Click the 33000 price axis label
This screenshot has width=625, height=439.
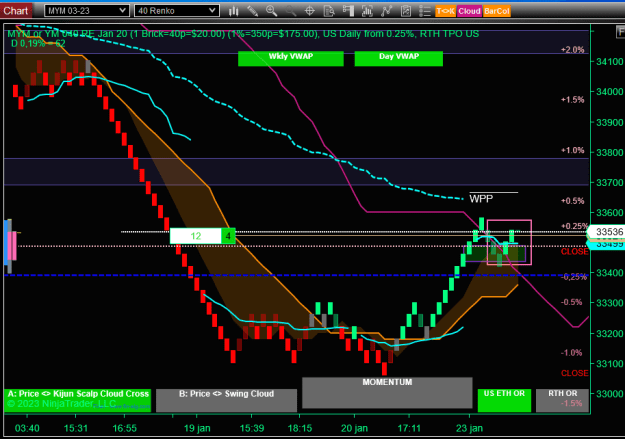609,394
